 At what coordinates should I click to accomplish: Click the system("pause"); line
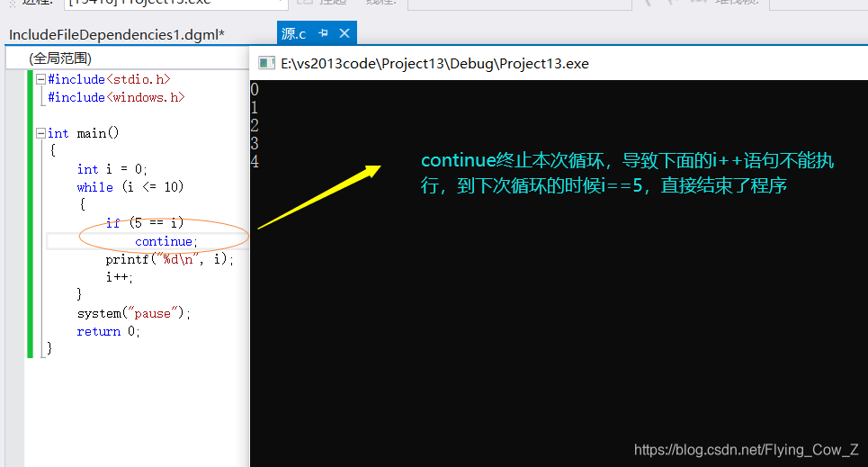pyautogui.click(x=133, y=313)
